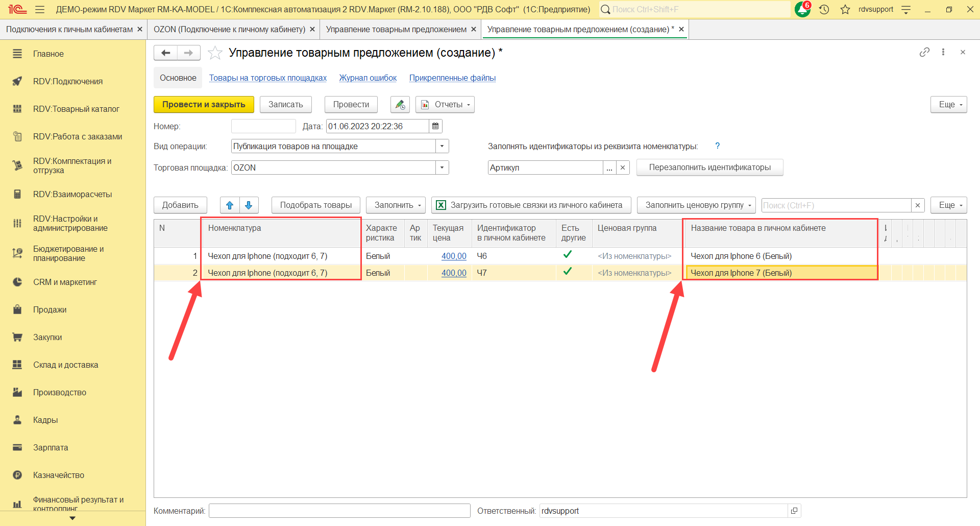Toggle the checkmark in the second row
The width and height of the screenshot is (980, 526).
567,272
